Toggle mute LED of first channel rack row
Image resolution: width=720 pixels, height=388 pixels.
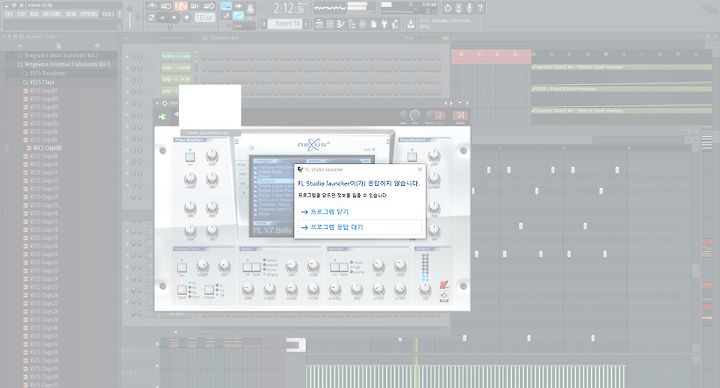127,56
